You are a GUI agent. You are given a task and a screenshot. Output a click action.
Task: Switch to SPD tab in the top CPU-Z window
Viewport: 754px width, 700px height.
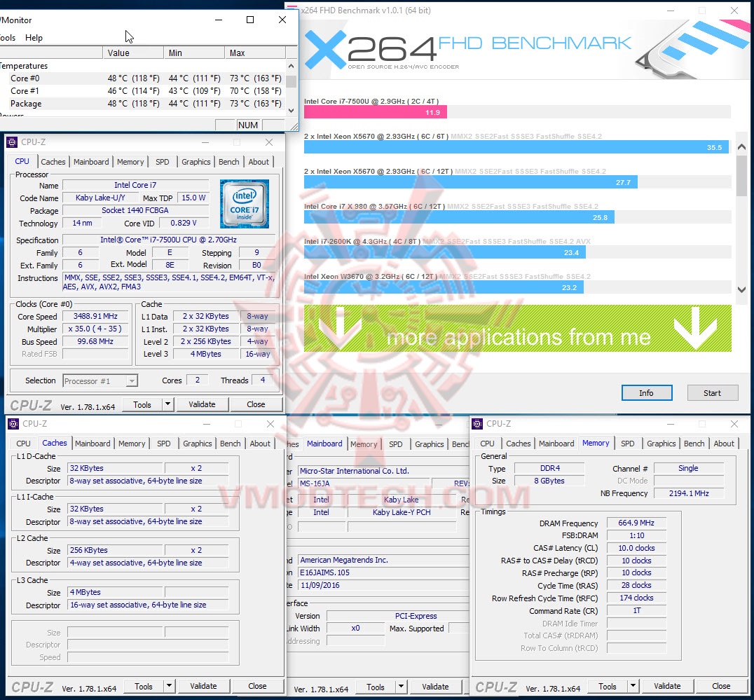tap(163, 162)
